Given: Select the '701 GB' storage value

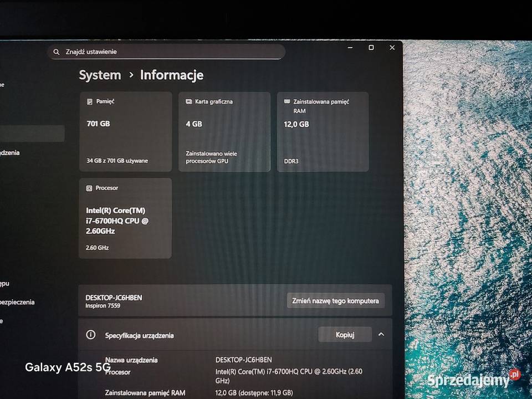Looking at the screenshot, I should pos(99,124).
